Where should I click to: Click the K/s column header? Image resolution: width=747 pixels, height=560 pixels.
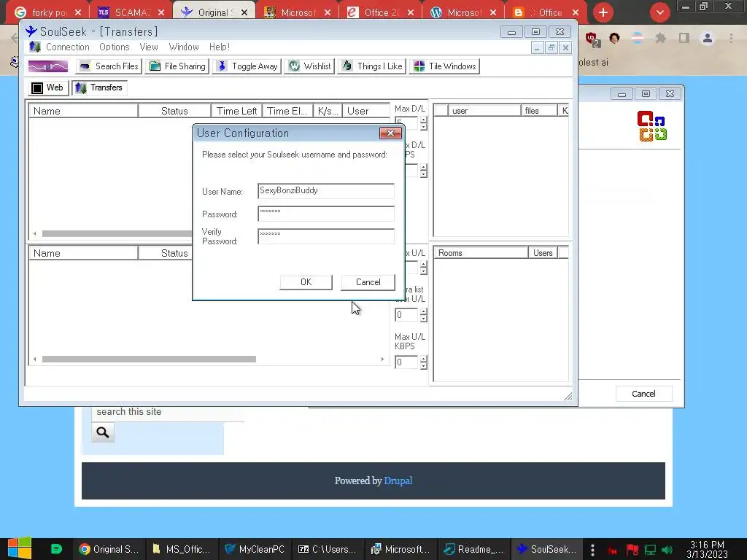coord(328,111)
